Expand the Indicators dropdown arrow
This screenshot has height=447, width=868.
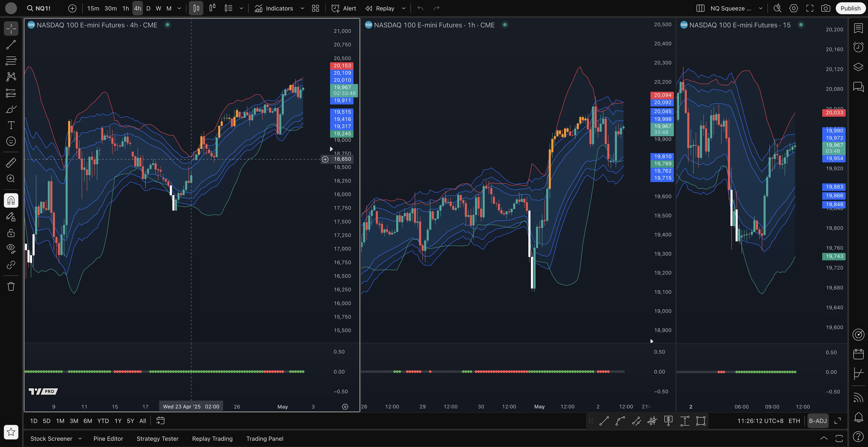coord(302,8)
